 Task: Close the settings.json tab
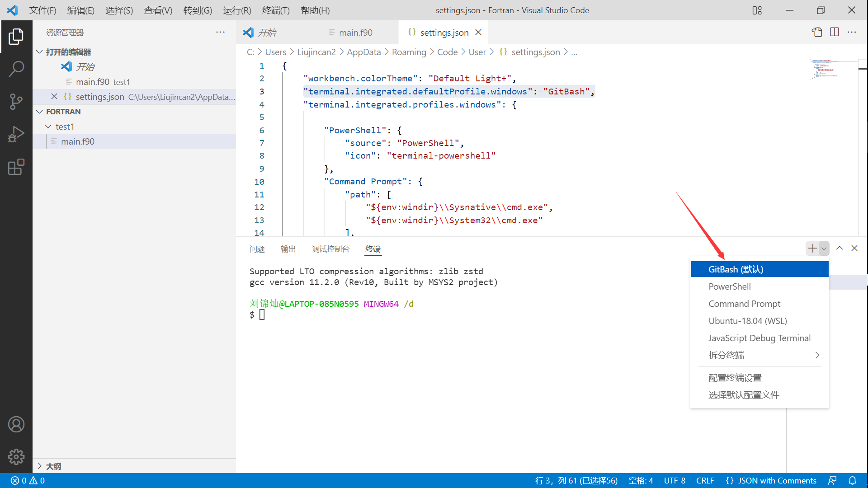[x=478, y=32]
